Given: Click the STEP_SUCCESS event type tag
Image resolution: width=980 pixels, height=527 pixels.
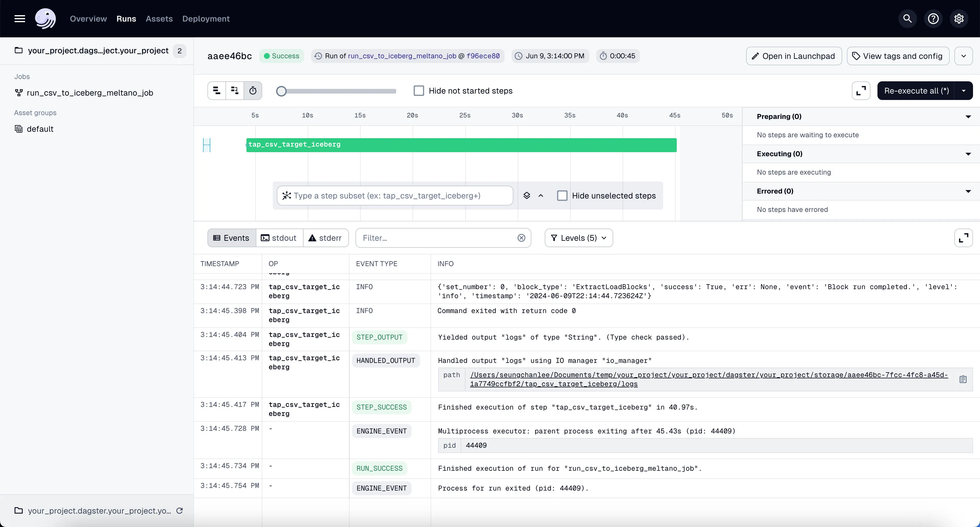Looking at the screenshot, I should [x=382, y=407].
